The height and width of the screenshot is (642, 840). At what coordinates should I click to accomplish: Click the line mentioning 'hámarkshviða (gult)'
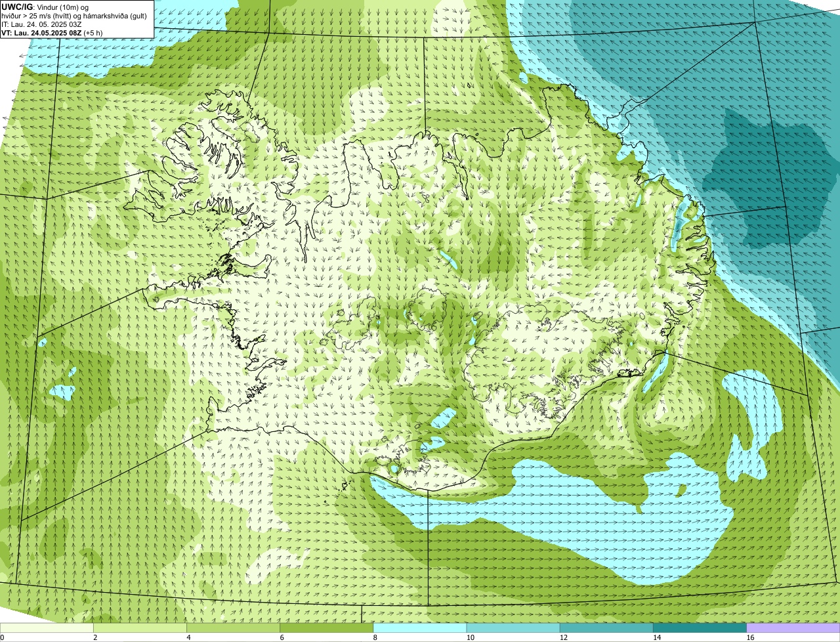(74, 16)
